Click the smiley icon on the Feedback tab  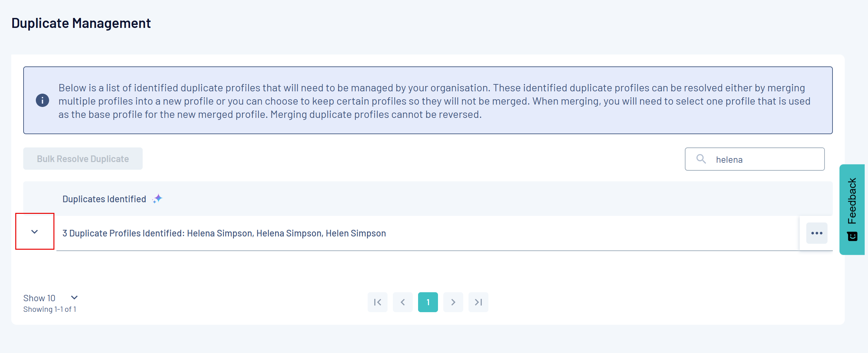tap(852, 236)
